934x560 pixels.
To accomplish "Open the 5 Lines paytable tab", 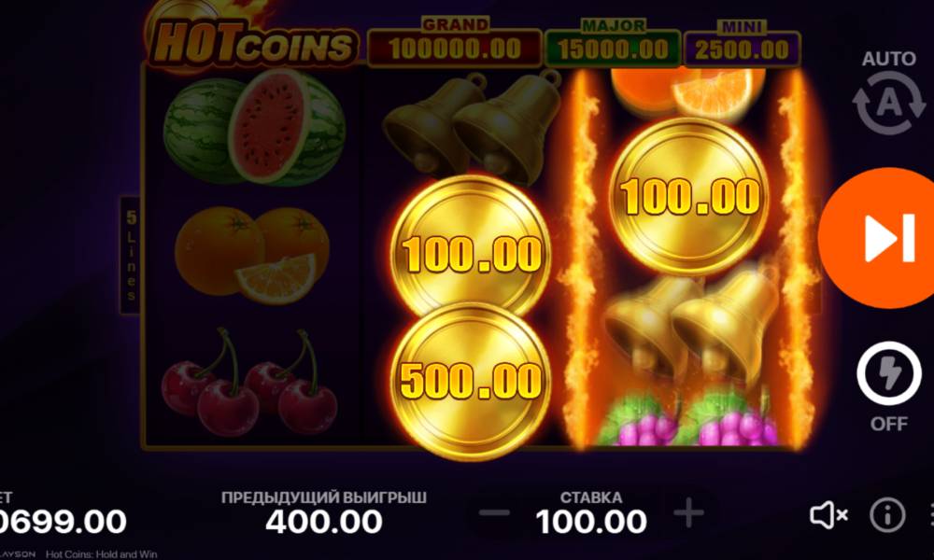I will coord(131,256).
